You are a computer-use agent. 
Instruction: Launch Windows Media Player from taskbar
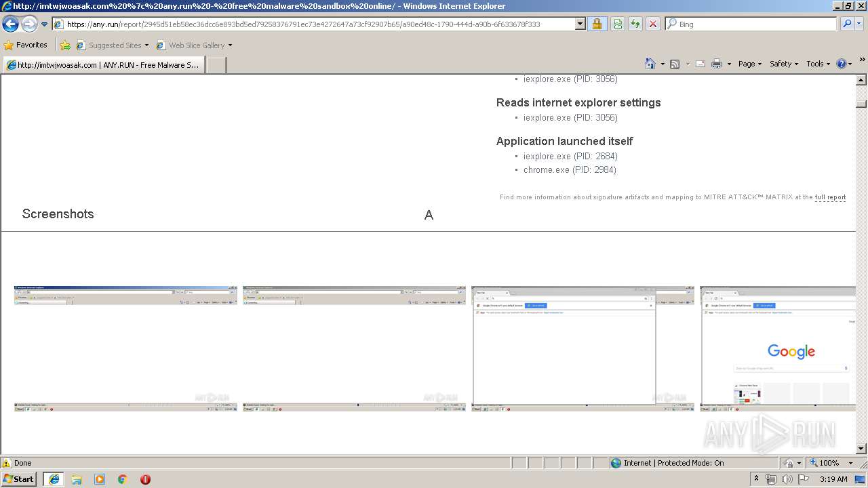[x=100, y=479]
